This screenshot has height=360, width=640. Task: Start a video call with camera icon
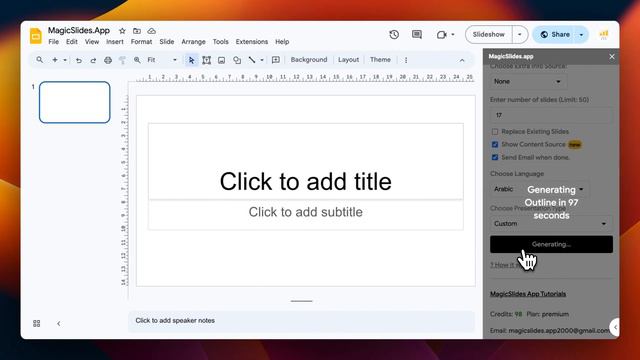tap(441, 35)
